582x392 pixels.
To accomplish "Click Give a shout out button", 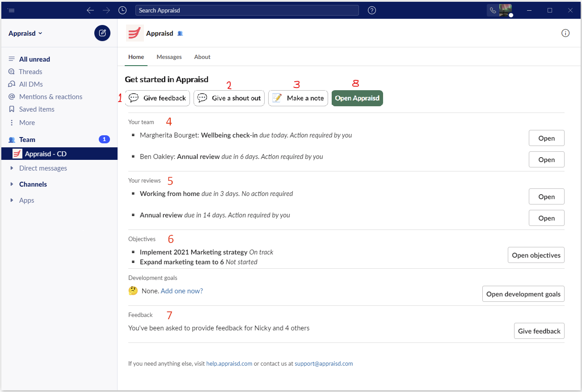I will tap(229, 98).
